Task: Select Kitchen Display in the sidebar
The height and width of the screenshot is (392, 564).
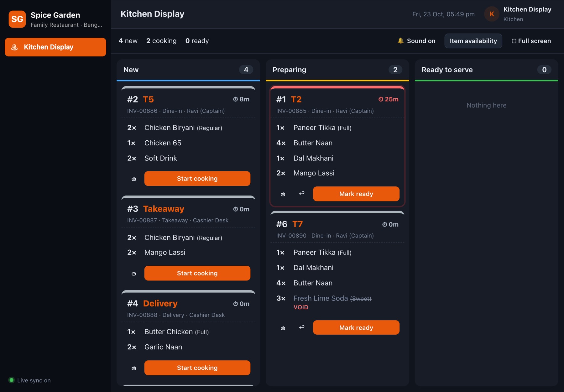Action: [55, 47]
